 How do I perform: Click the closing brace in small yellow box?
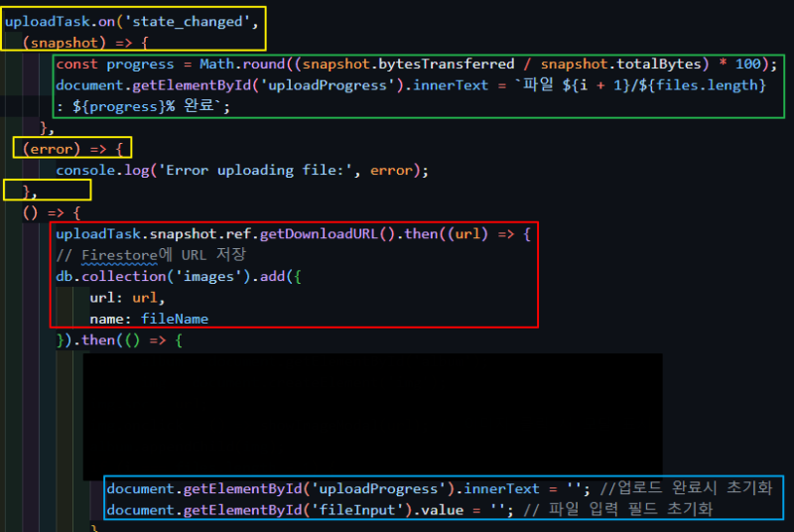click(30, 192)
